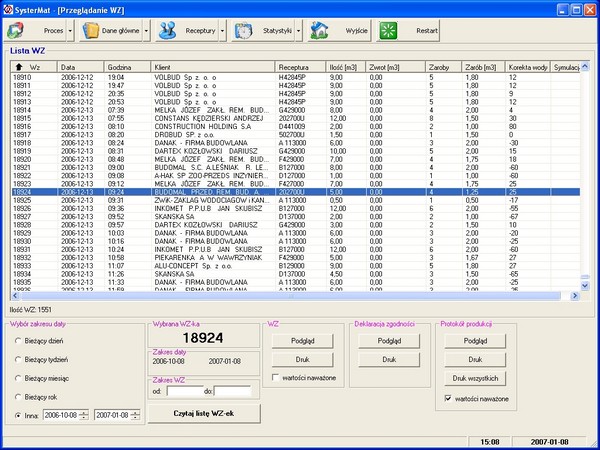This screenshot has width=600, height=450.
Task: Click Podgląd in the WZ group
Action: (x=303, y=341)
